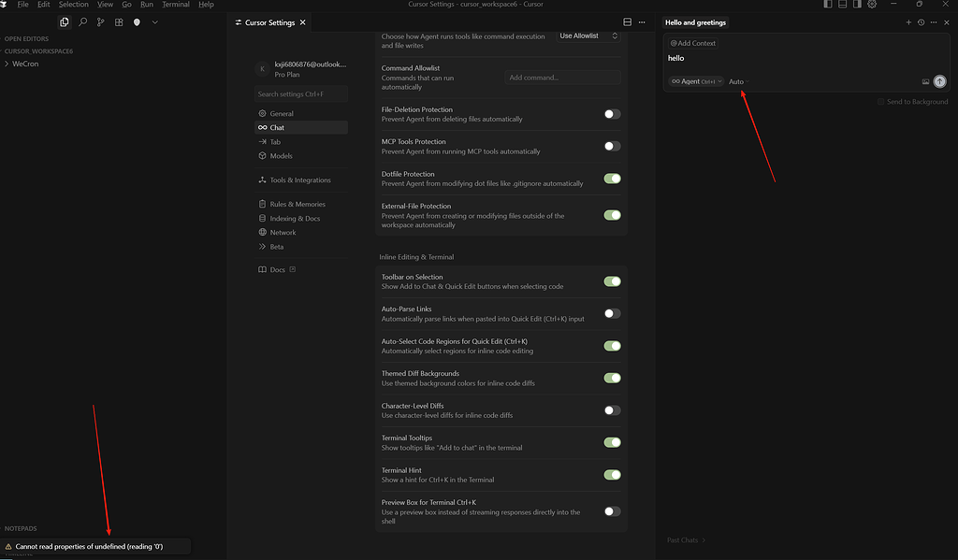This screenshot has height=560, width=958.
Task: Click the image attachment icon in chat input
Action: point(925,81)
